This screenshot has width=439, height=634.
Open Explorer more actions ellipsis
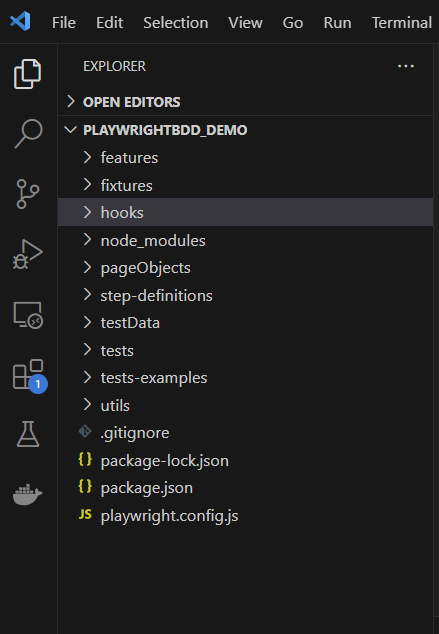[x=405, y=66]
